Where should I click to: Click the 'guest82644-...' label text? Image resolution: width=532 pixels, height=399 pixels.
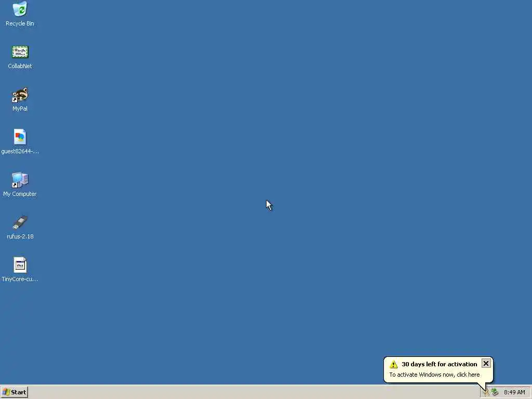20,151
